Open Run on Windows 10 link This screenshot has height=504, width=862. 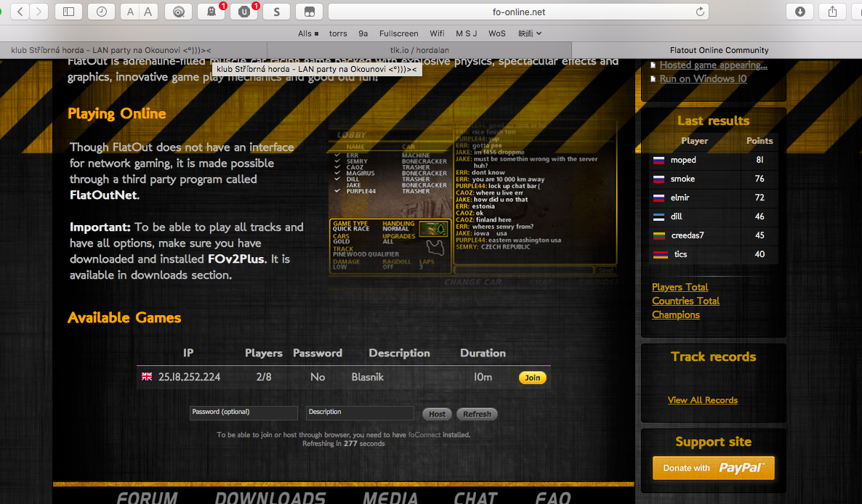(703, 78)
